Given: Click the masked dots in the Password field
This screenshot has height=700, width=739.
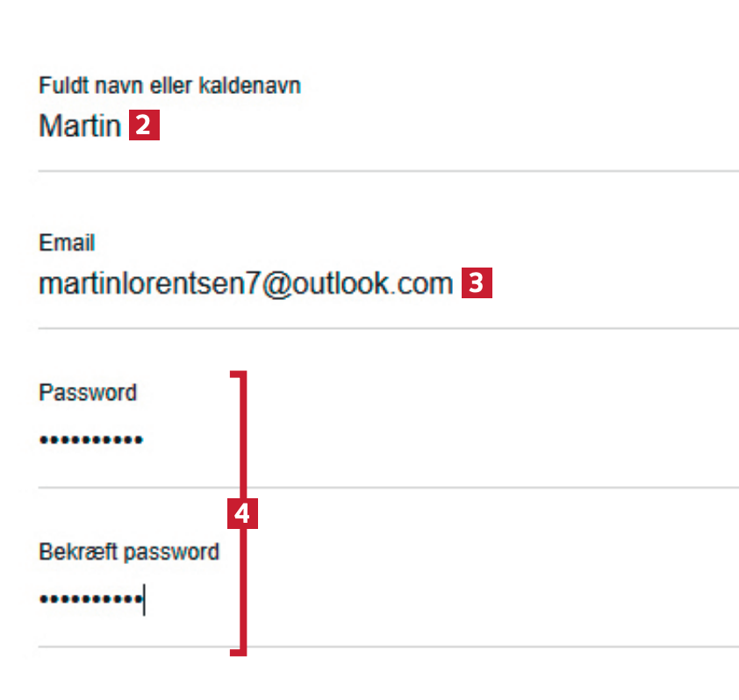Looking at the screenshot, I should click(91, 440).
